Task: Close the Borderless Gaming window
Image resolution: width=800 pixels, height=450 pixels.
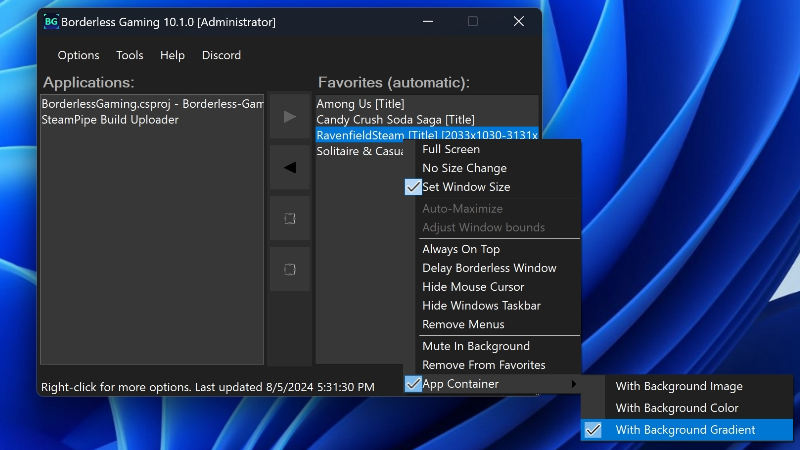Action: (x=518, y=21)
